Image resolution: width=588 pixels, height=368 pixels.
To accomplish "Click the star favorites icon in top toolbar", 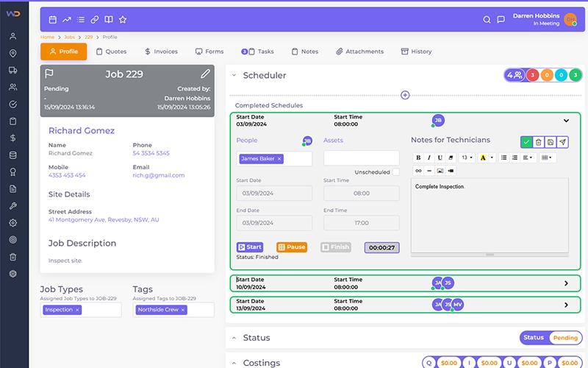I will click(x=123, y=20).
